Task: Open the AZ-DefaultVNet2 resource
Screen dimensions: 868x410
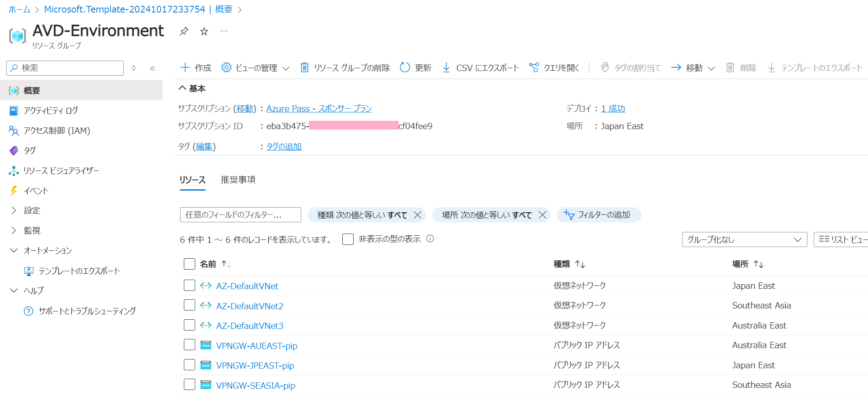Action: pyautogui.click(x=249, y=306)
